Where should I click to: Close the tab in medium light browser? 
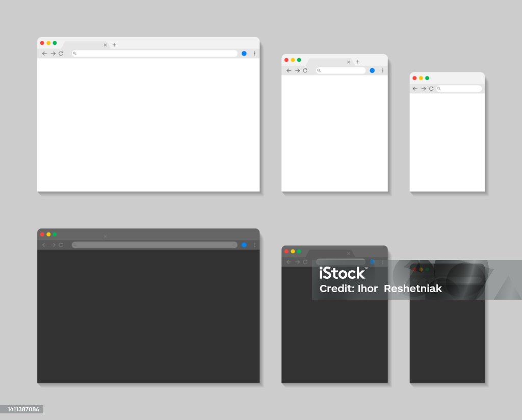pos(349,62)
